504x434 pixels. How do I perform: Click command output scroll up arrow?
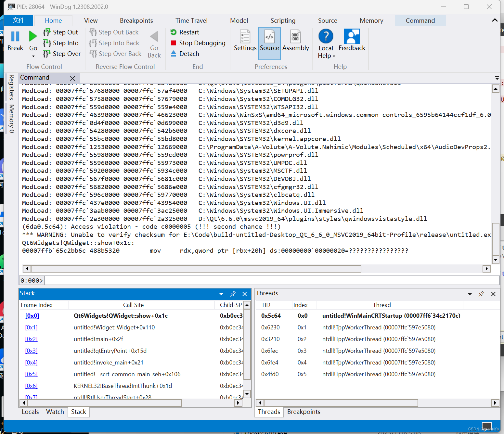point(495,89)
